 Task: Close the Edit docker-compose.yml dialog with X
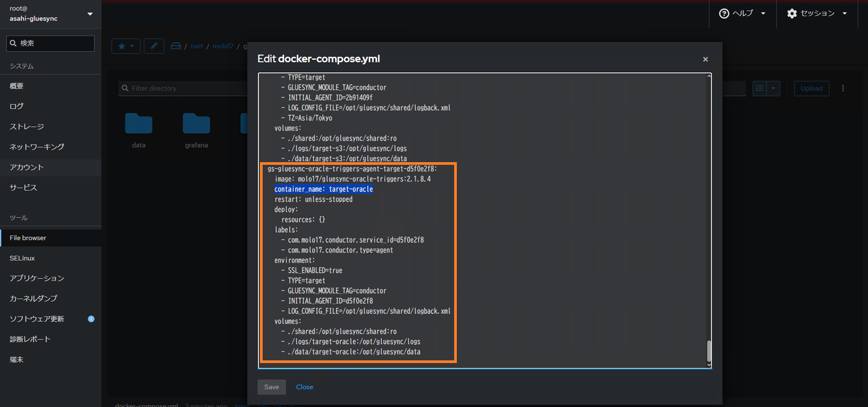point(705,59)
